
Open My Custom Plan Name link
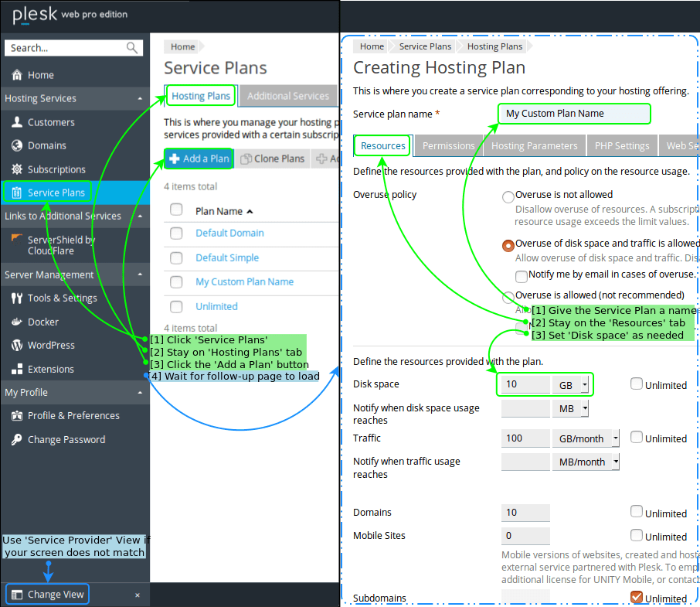[x=245, y=281]
